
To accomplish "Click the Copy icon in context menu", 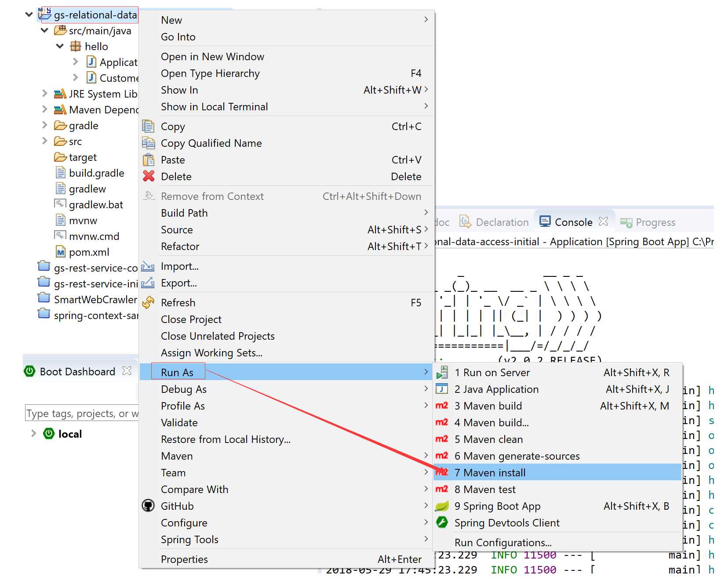I will pyautogui.click(x=148, y=127).
